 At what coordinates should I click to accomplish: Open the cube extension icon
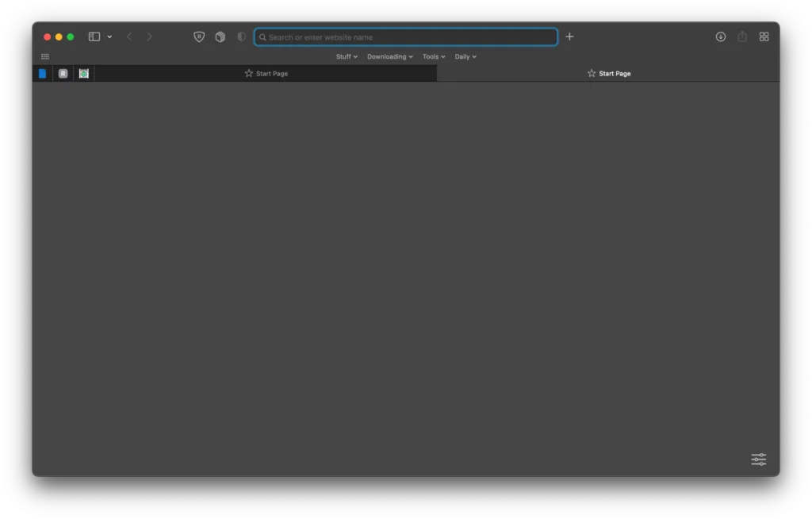pyautogui.click(x=220, y=37)
